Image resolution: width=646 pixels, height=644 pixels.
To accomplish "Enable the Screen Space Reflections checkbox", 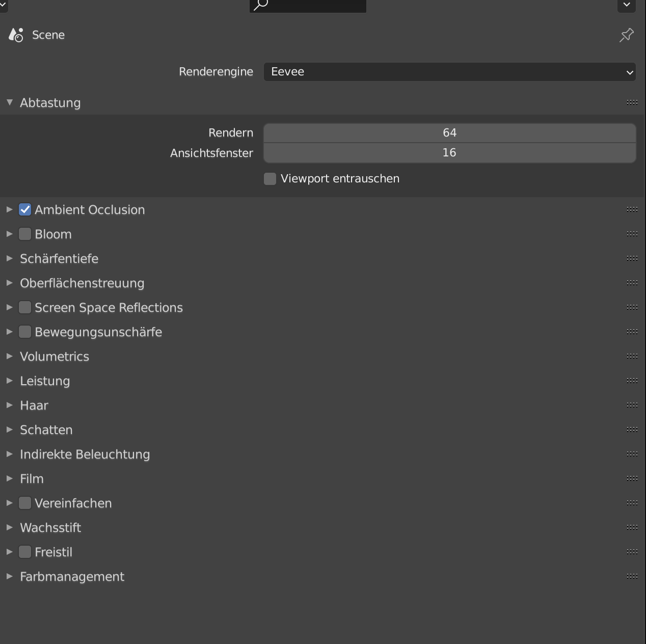I will [x=25, y=307].
